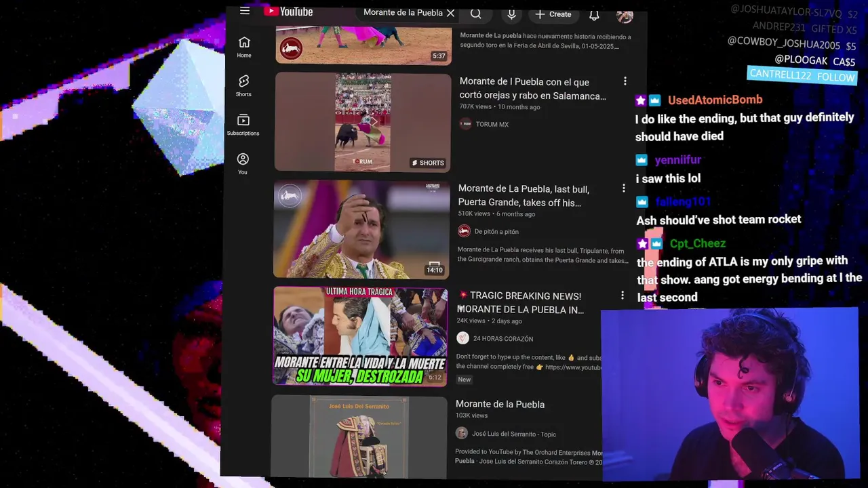The width and height of the screenshot is (868, 488).
Task: Click the '510K views' text
Action: (474, 214)
